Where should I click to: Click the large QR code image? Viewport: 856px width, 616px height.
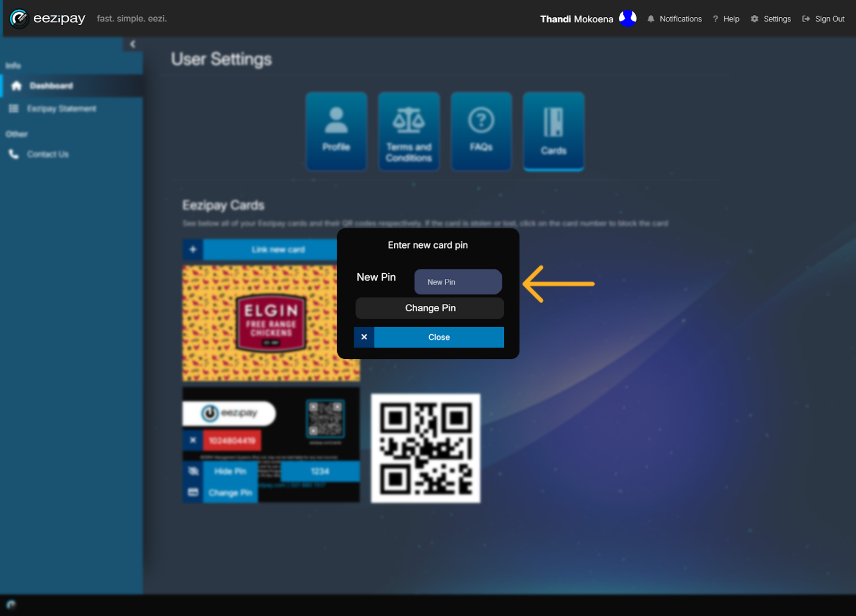426,448
